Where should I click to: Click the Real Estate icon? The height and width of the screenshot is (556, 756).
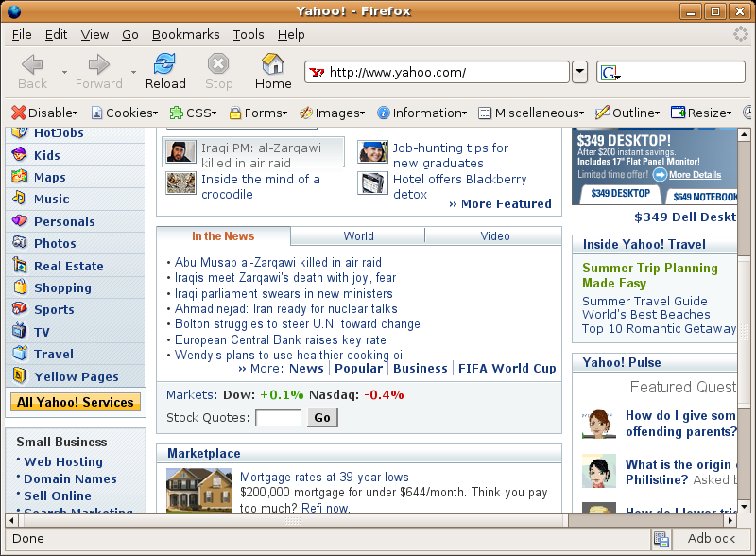click(x=19, y=265)
